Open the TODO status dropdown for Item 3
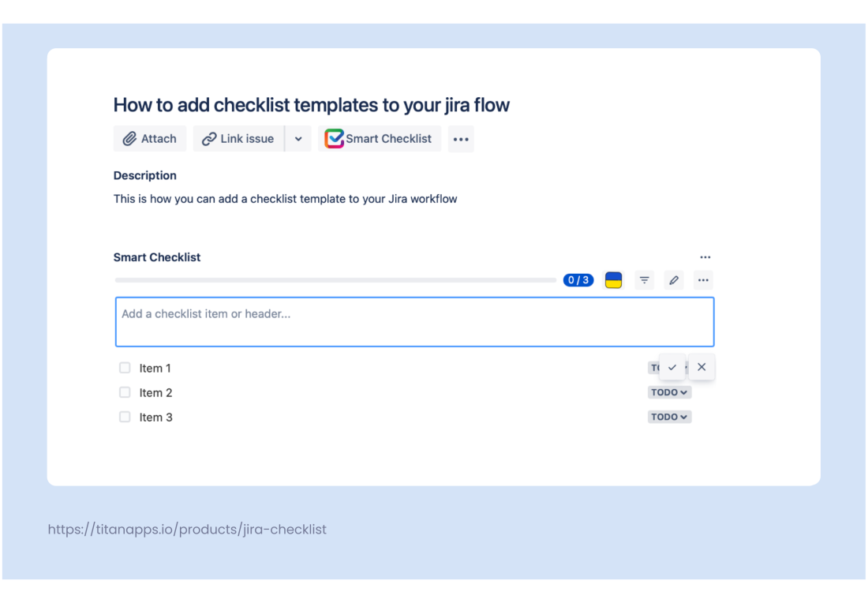Viewport: 868px width, 603px height. point(669,417)
